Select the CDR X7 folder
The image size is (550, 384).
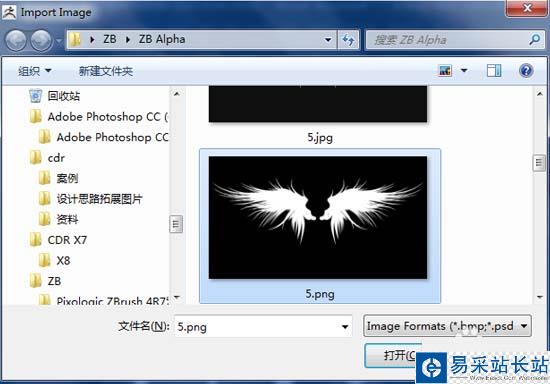point(67,240)
